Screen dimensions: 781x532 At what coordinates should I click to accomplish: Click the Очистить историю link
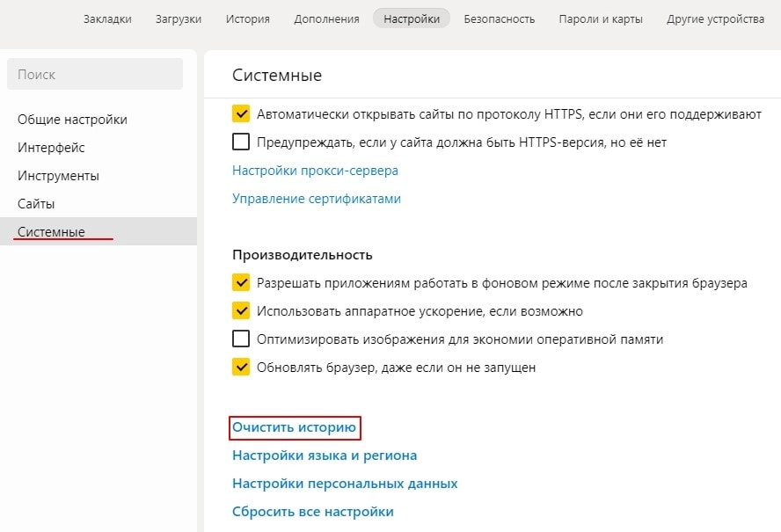pos(295,428)
